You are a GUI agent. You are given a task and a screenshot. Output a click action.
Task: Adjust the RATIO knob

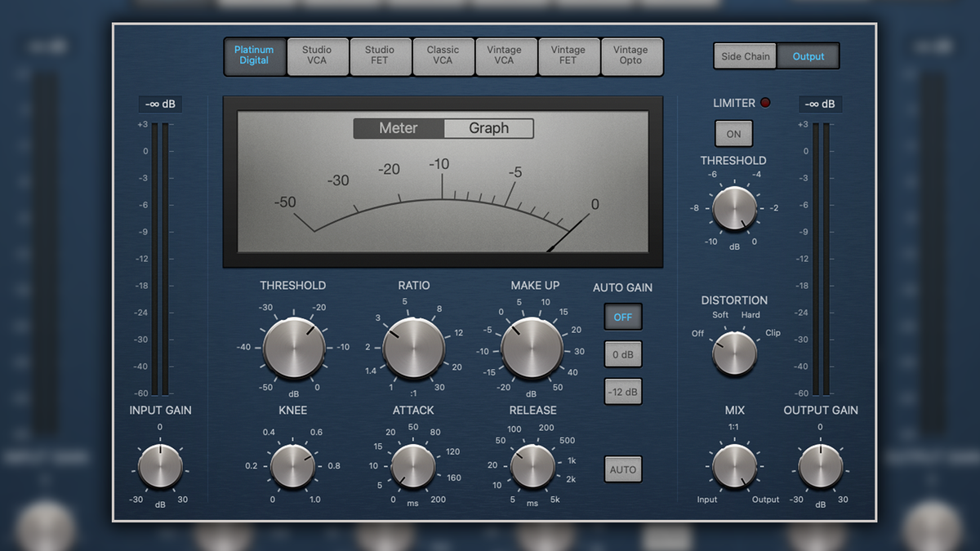click(x=412, y=348)
